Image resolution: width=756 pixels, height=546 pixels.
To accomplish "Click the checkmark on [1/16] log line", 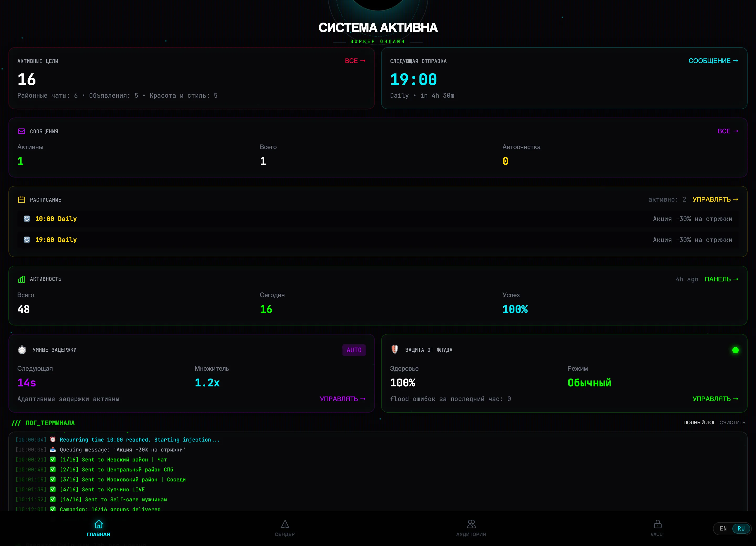I will (x=53, y=459).
